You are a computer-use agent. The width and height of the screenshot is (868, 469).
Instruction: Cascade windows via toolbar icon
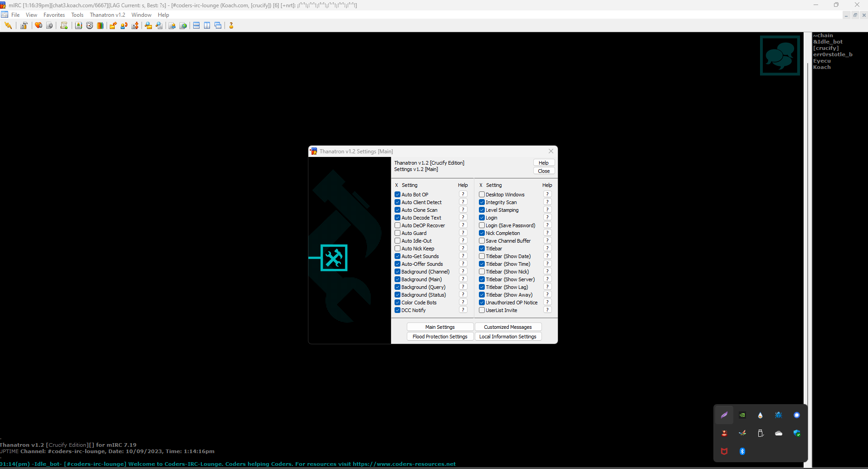coord(218,25)
